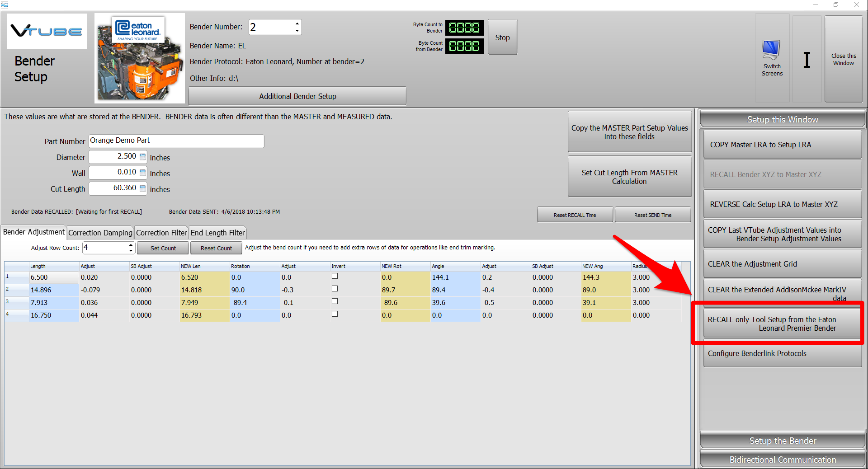Open calculator icon in Diameter field
The width and height of the screenshot is (868, 469).
coord(143,157)
